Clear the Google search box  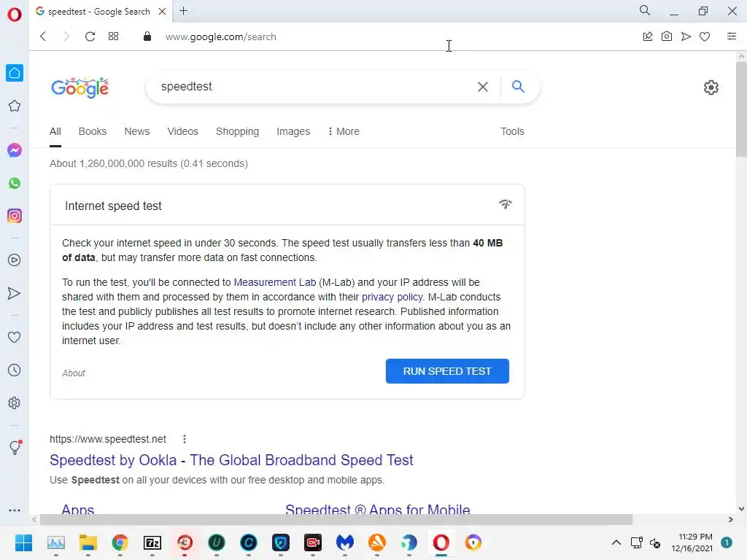click(483, 87)
